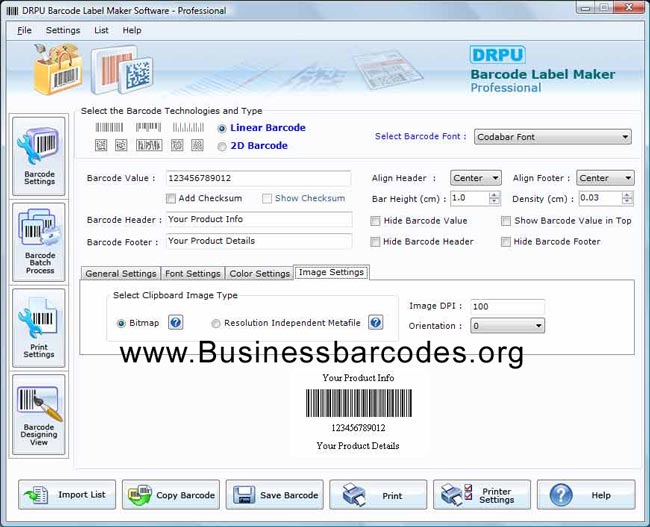The height and width of the screenshot is (527, 650).
Task: Select the Image Settings tab
Action: click(332, 272)
